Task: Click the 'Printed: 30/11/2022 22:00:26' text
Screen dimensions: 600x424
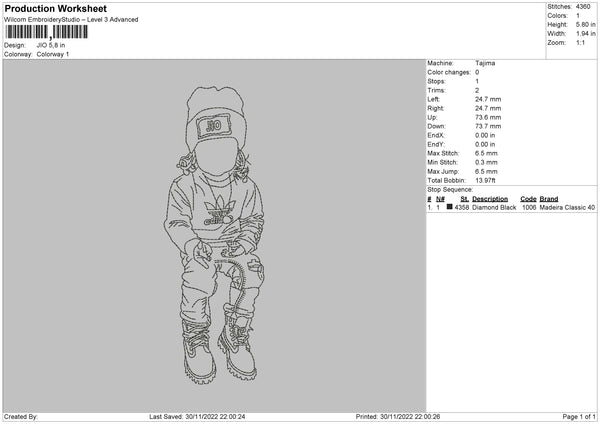Action: pos(398,417)
